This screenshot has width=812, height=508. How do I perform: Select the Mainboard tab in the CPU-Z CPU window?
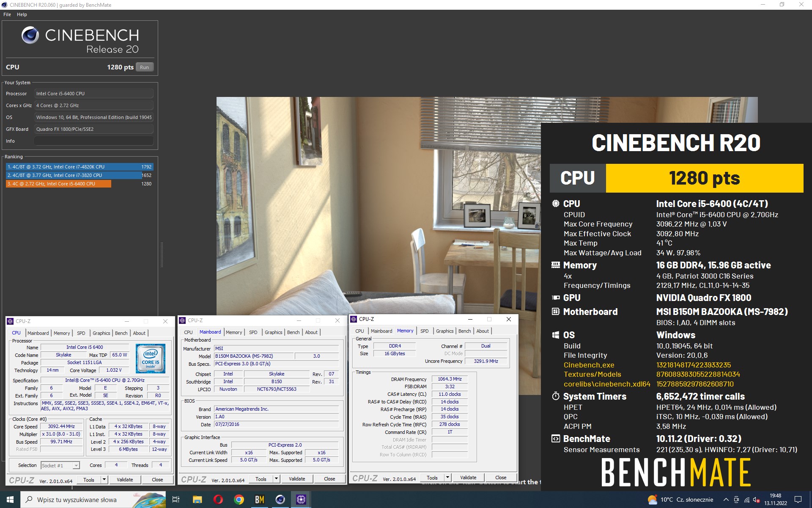[x=38, y=333]
